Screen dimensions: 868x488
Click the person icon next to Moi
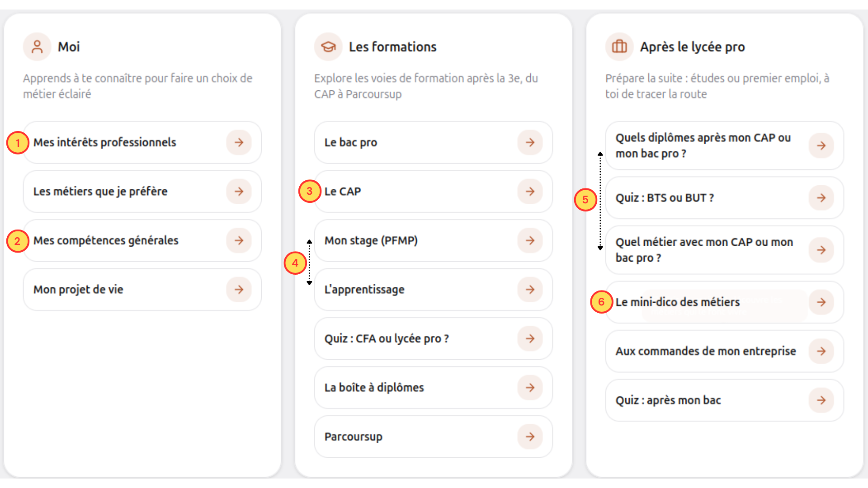37,47
